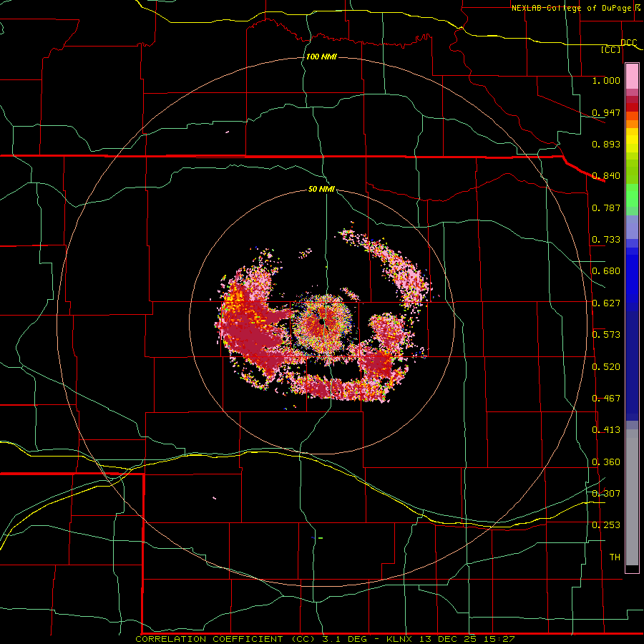Click the 0.627 scale value
This screenshot has width=644, height=644.
pos(606,303)
